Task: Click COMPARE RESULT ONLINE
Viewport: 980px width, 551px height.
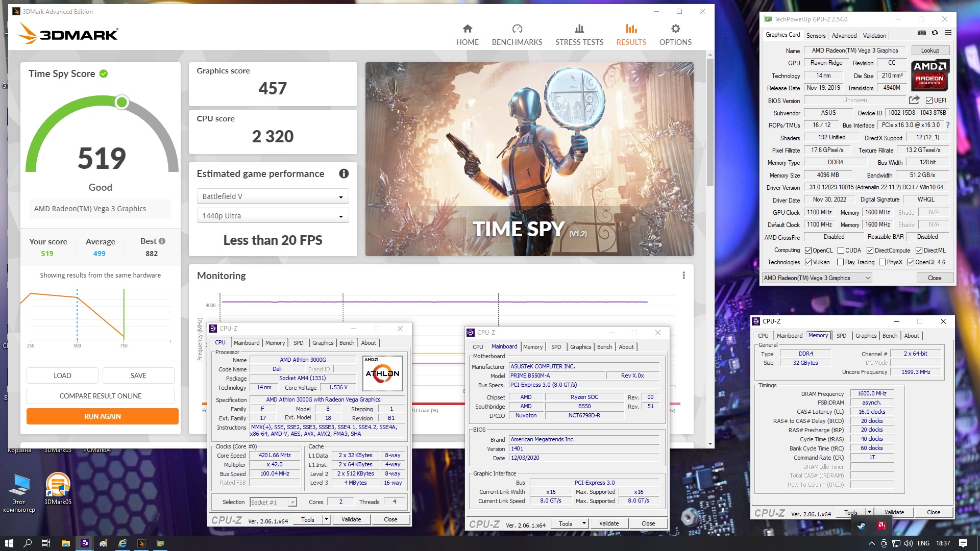Action: pyautogui.click(x=101, y=396)
